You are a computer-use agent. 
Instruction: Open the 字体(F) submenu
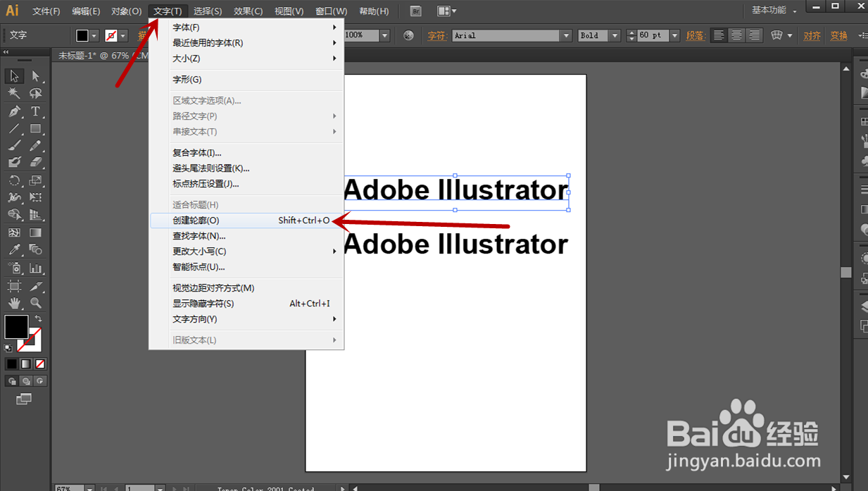(246, 27)
